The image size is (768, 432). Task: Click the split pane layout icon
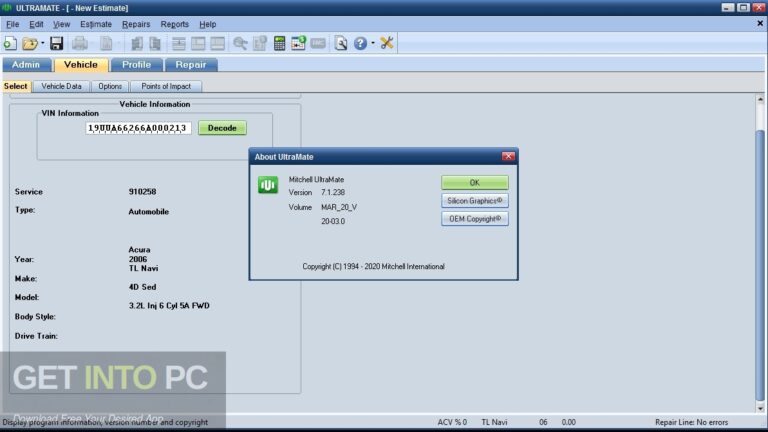click(x=198, y=44)
